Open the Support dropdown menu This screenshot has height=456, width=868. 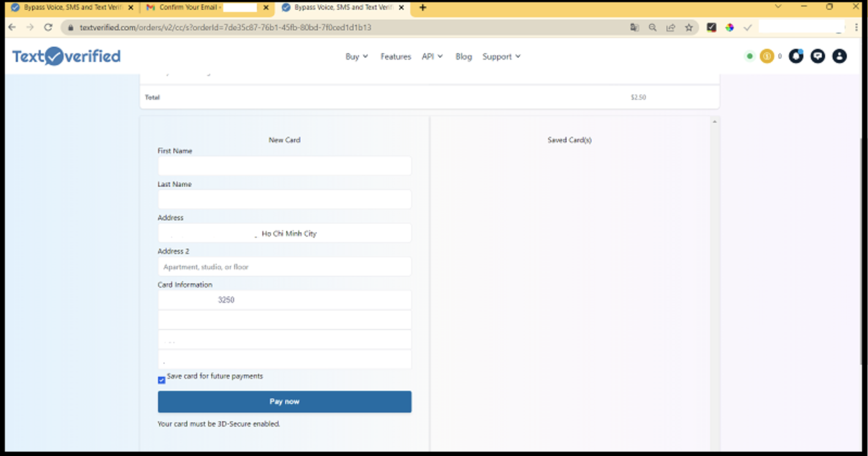[501, 56]
